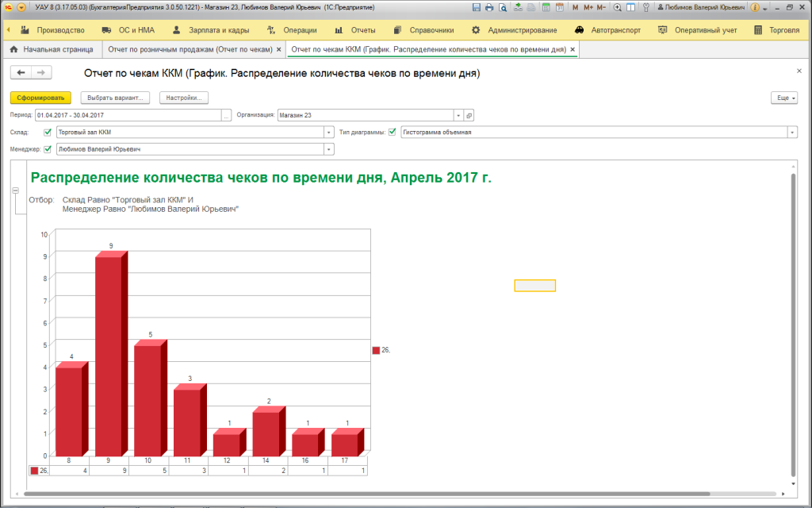Click the M memory button
The image size is (812, 508).
(576, 8)
